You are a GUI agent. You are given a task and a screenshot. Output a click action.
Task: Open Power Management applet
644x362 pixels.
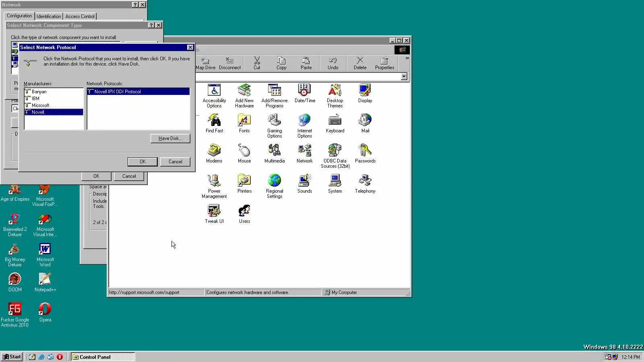(x=214, y=186)
